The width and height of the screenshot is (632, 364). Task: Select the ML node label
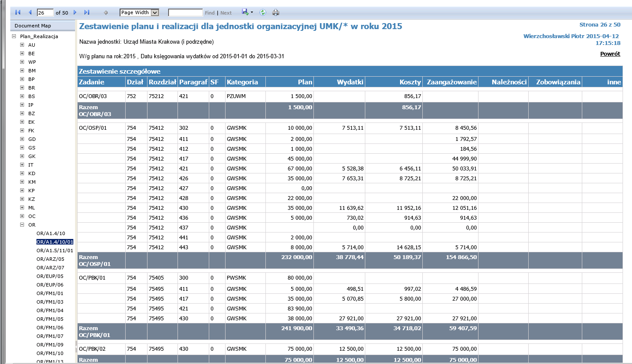pyautogui.click(x=32, y=208)
